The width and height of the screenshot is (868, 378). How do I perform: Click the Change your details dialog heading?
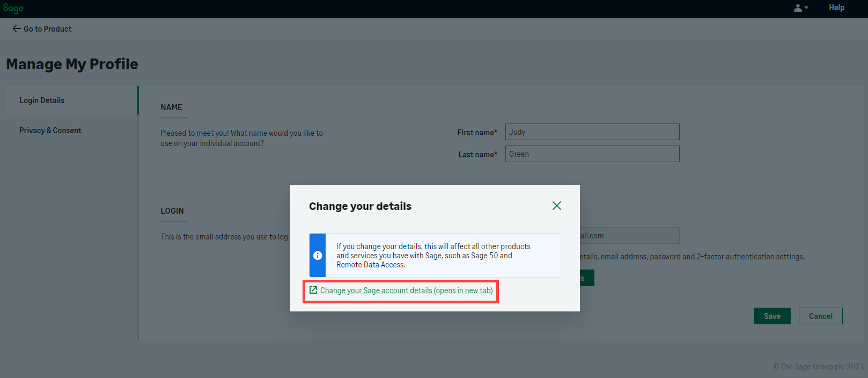[360, 206]
